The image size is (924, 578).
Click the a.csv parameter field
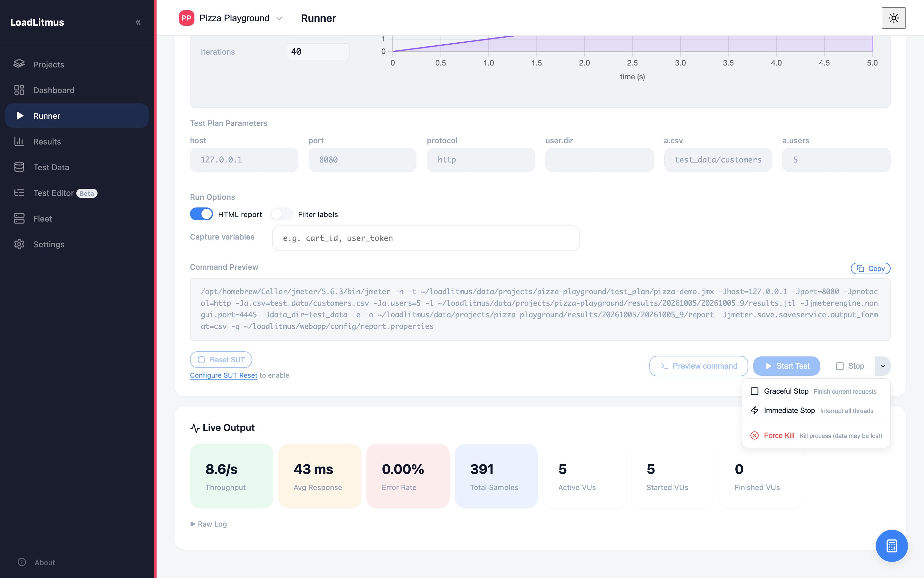[x=717, y=160]
